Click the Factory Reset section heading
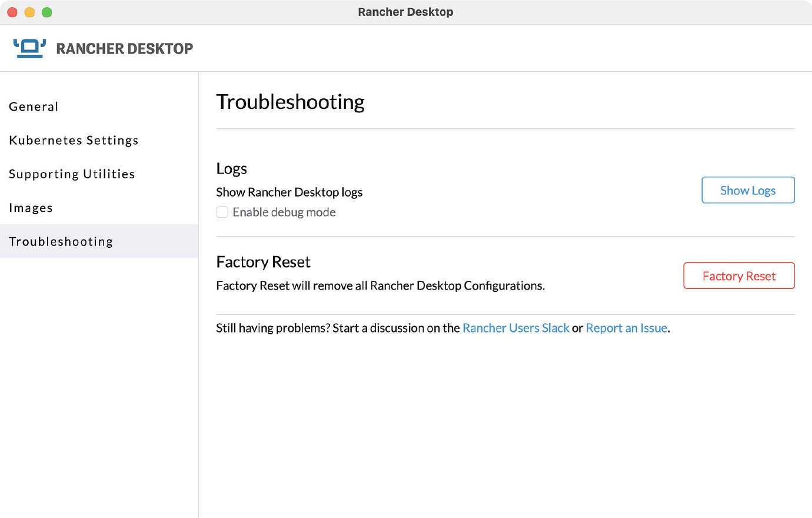 [x=263, y=262]
